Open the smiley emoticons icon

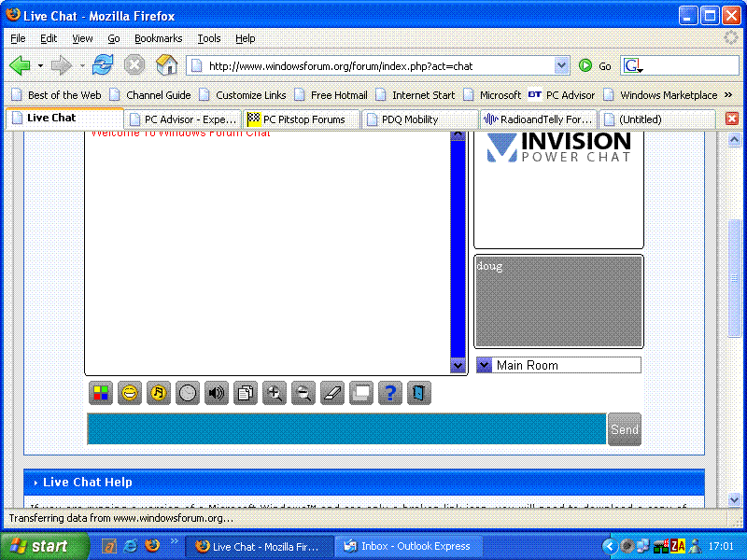click(130, 393)
